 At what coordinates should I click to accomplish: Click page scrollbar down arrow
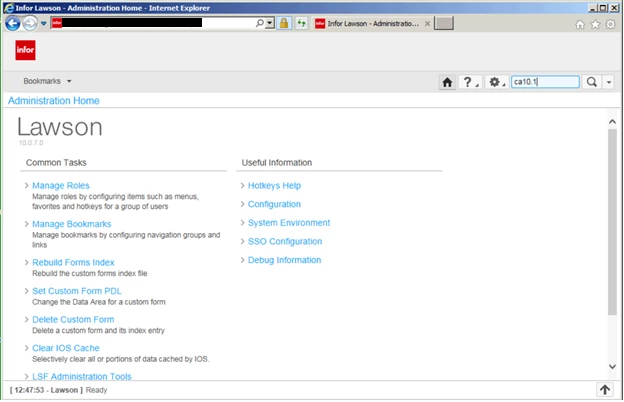tap(612, 367)
